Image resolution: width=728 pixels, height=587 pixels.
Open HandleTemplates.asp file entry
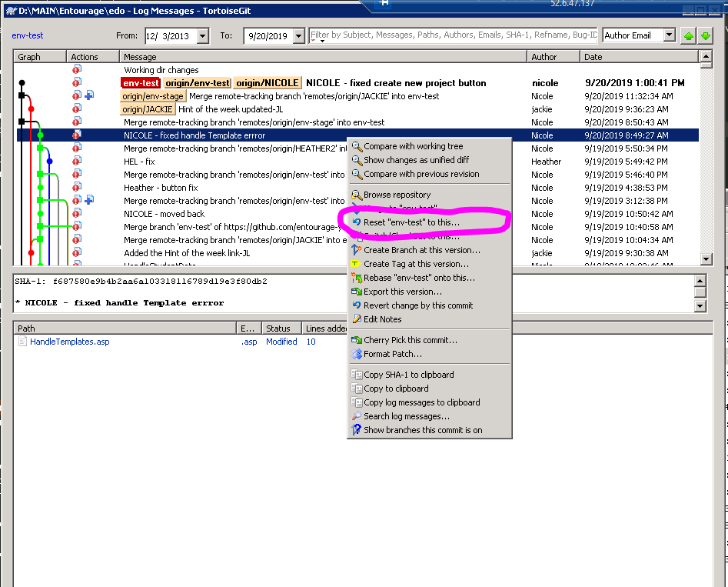point(70,342)
